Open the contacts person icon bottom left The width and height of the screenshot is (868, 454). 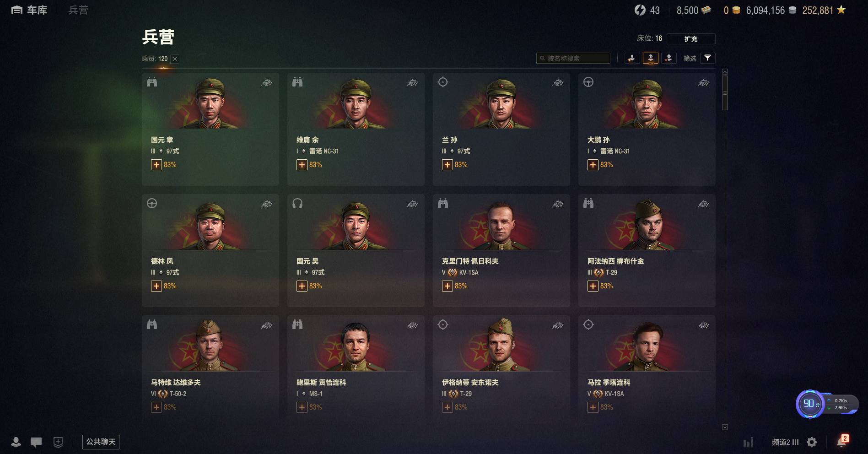pos(16,442)
